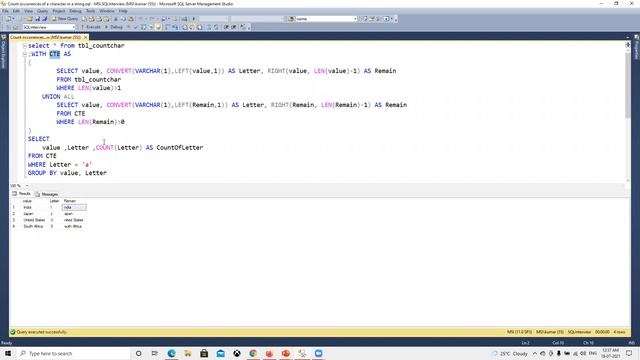Open the View menu
Viewport: 640px width, 360px height.
tap(28, 11)
